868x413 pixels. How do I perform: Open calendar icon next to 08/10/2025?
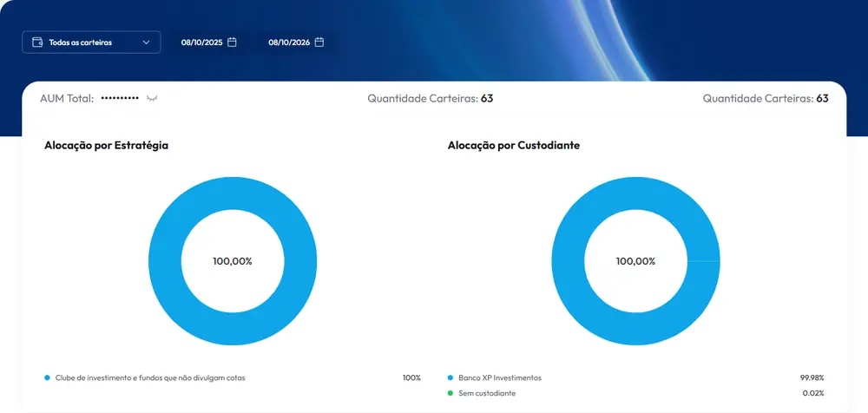[232, 42]
